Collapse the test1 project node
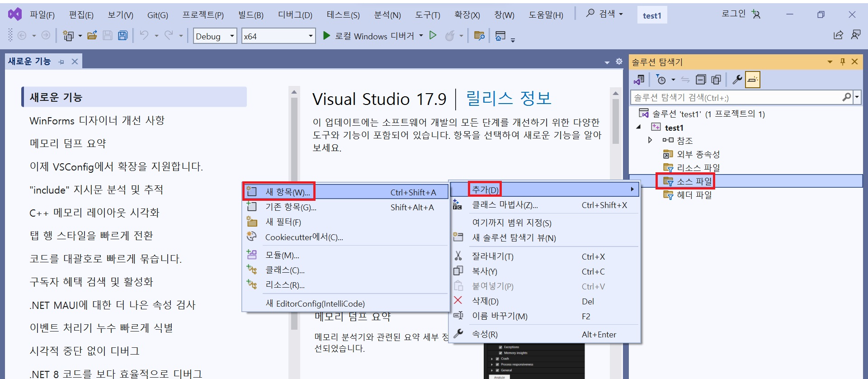 [x=639, y=127]
